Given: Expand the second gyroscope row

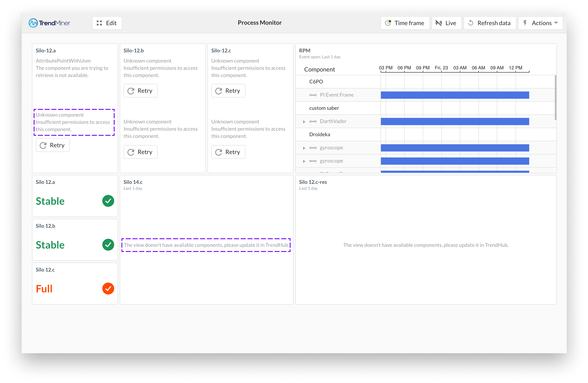Looking at the screenshot, I should [304, 161].
